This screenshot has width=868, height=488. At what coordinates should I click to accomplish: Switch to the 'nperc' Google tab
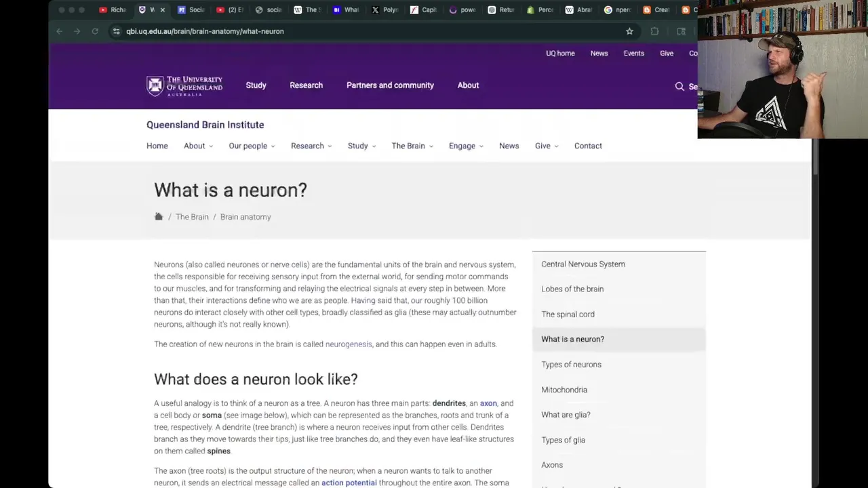[x=618, y=10]
